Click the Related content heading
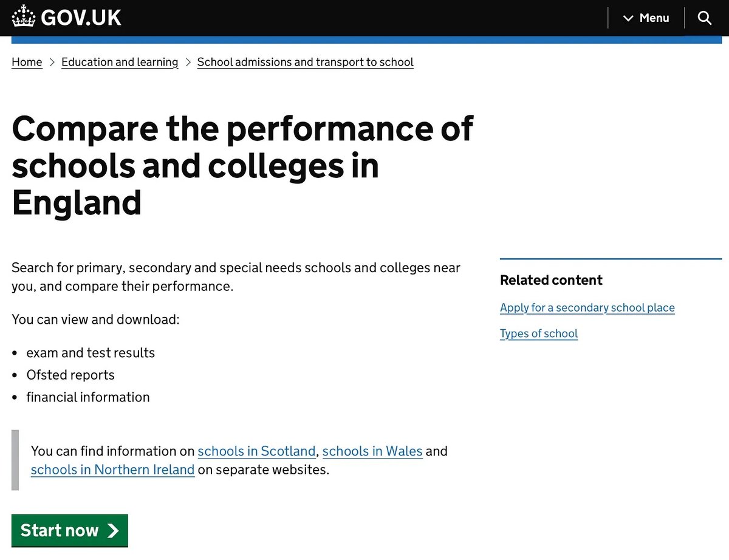The image size is (729, 560). (551, 280)
